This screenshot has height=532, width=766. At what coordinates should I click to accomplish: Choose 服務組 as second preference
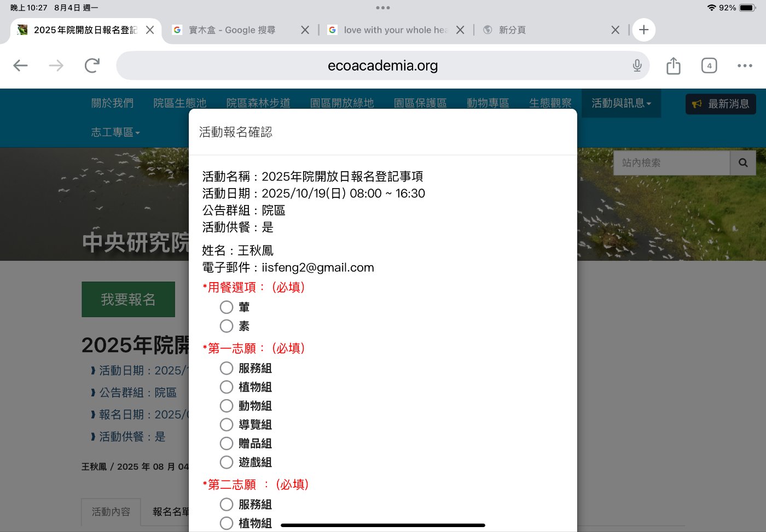point(227,505)
